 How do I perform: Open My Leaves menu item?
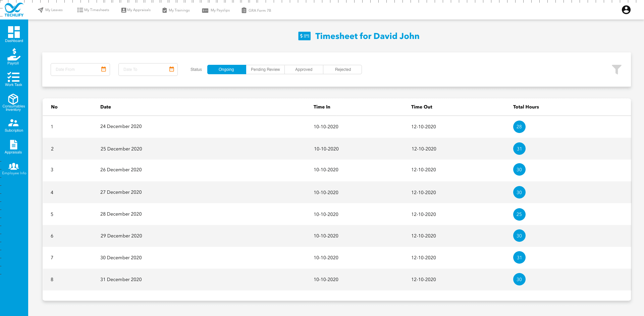(x=50, y=10)
